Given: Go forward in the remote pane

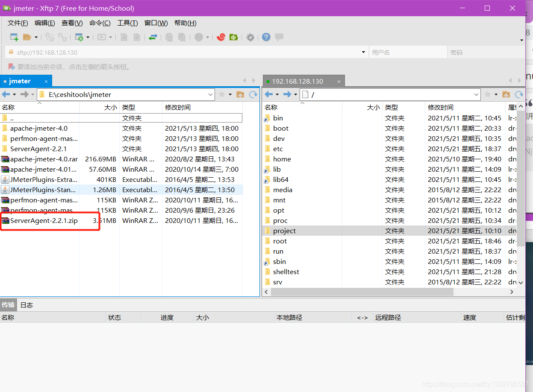Looking at the screenshot, I should tap(287, 94).
